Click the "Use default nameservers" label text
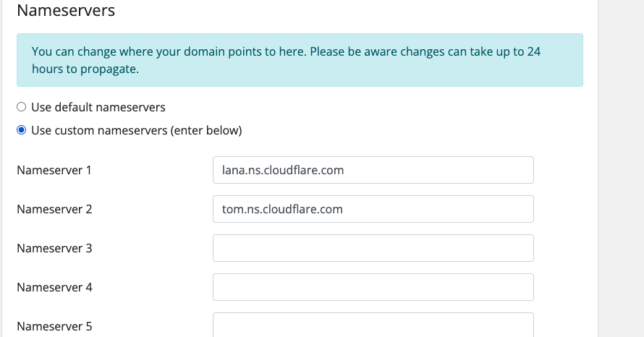Screen dimensions: 644x337 98,107
